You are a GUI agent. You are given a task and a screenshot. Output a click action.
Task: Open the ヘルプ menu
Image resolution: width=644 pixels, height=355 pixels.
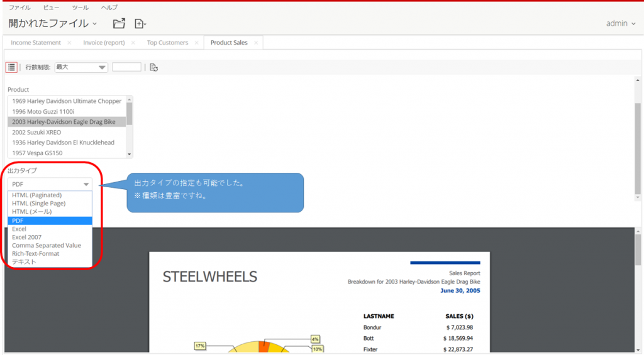pos(109,8)
